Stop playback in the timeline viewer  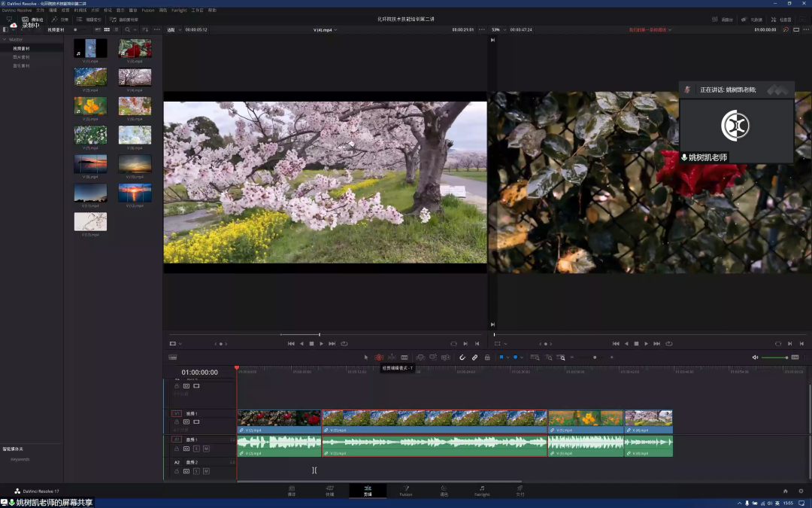tap(636, 344)
